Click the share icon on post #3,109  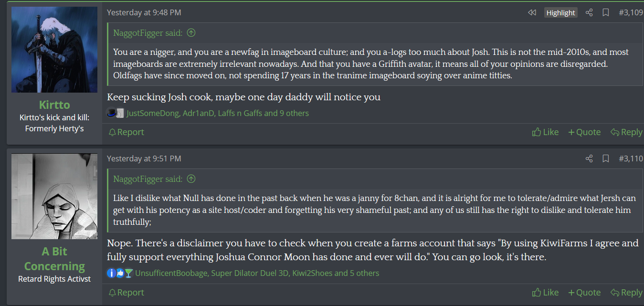589,13
